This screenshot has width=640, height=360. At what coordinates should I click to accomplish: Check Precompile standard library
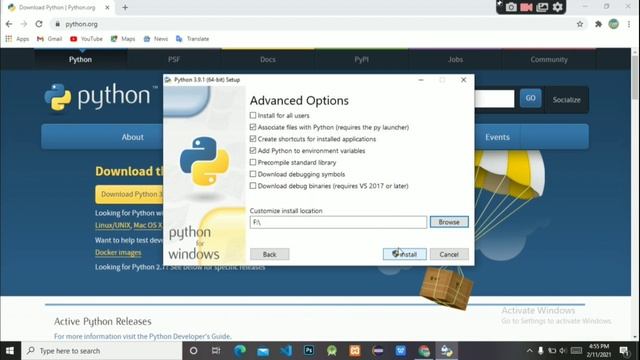253,162
